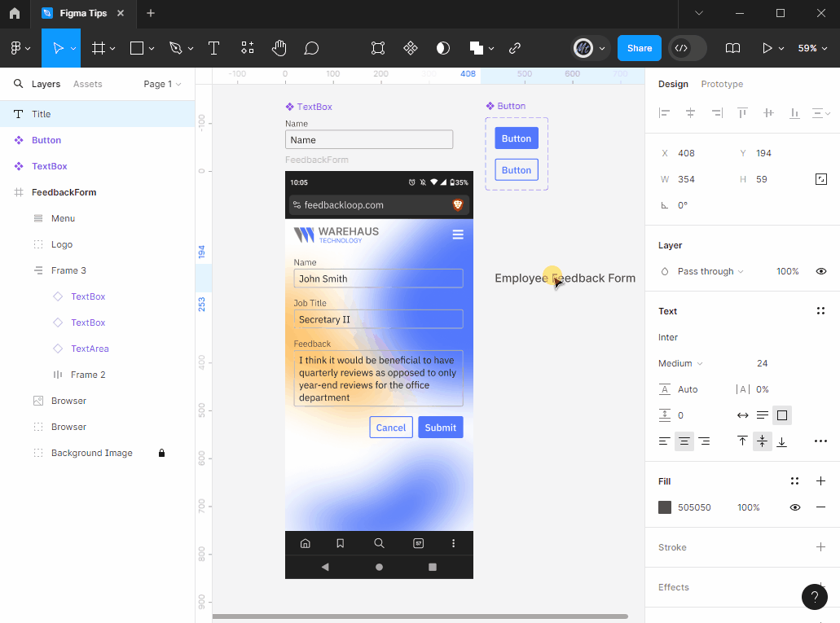Set text vertical align top

tap(742, 441)
